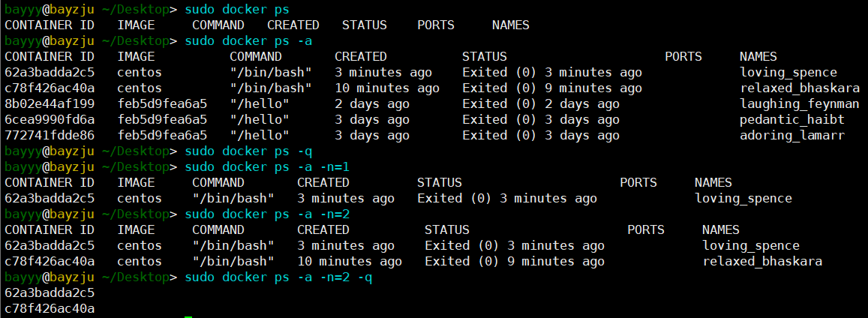Screen dimensions: 868x318
Task: Click feb5d9fea6a5 image in pedantic_haibt row
Action: [x=162, y=119]
